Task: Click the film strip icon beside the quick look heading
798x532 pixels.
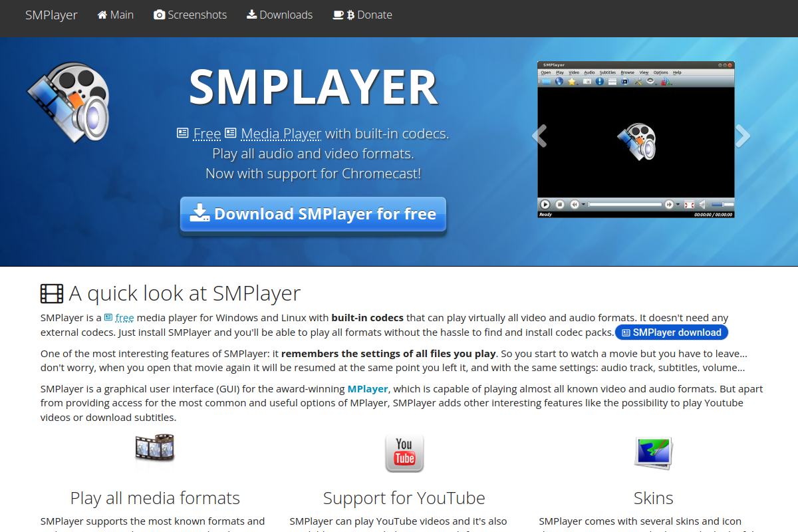Action: [52, 293]
